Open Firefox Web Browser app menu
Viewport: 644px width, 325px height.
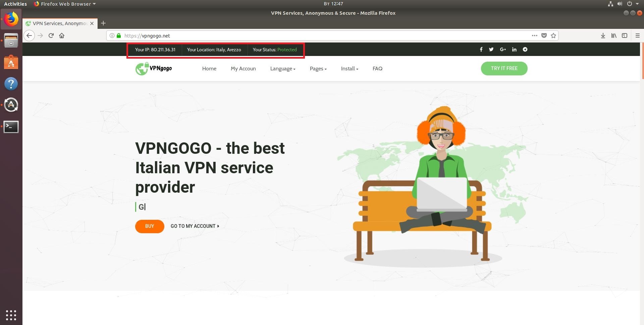(x=65, y=4)
